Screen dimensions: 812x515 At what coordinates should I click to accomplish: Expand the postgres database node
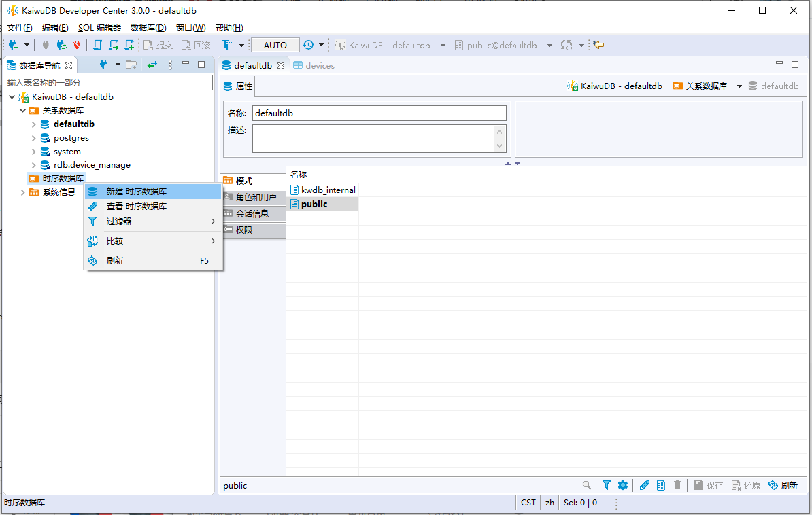click(x=33, y=138)
